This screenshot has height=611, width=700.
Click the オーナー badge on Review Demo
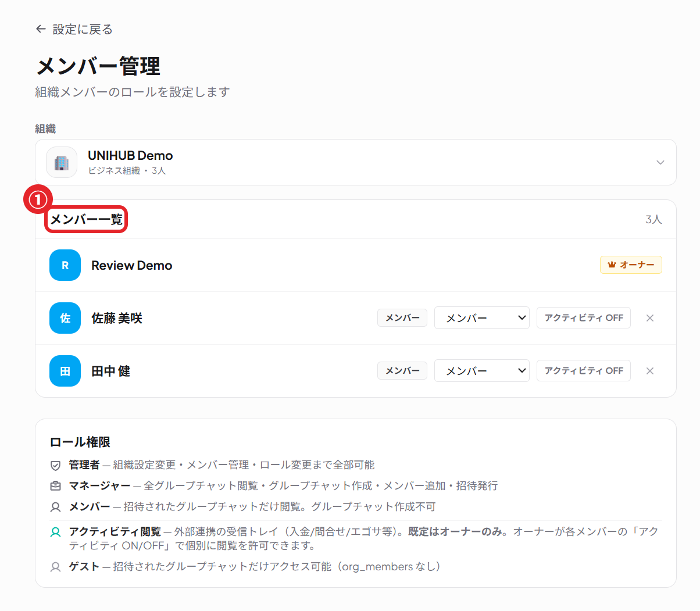pos(631,265)
